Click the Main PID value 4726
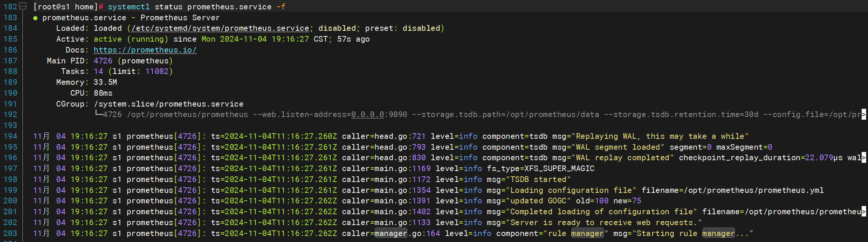This screenshot has height=242, width=868. click(x=103, y=61)
